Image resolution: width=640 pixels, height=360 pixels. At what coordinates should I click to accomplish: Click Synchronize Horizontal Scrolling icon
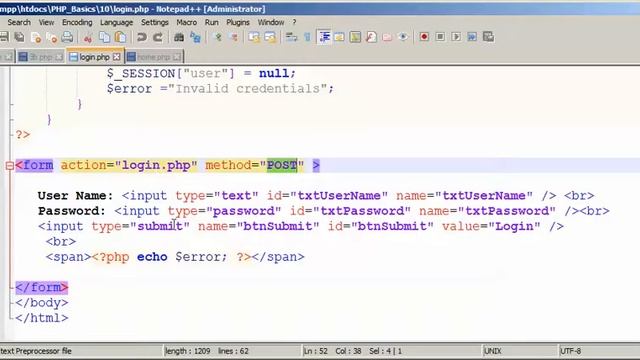click(x=270, y=37)
